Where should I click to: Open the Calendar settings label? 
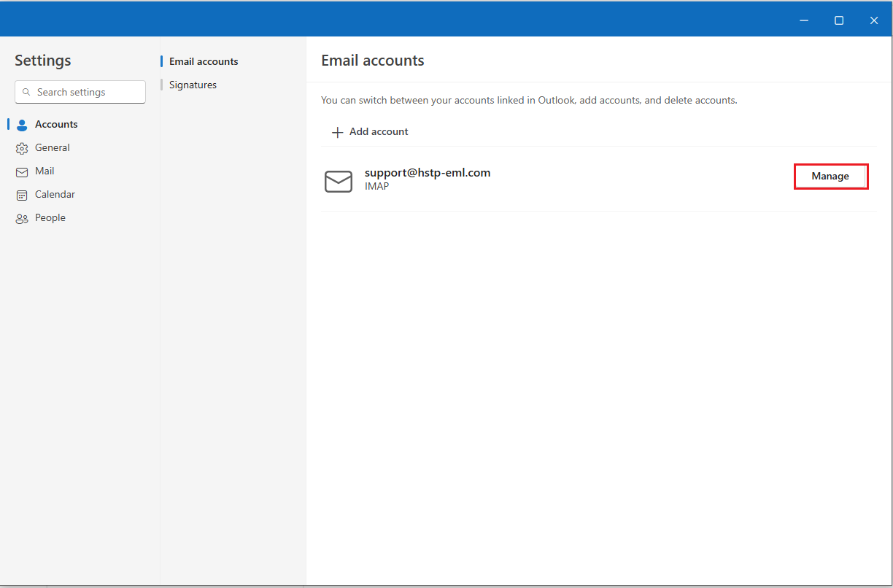point(55,195)
